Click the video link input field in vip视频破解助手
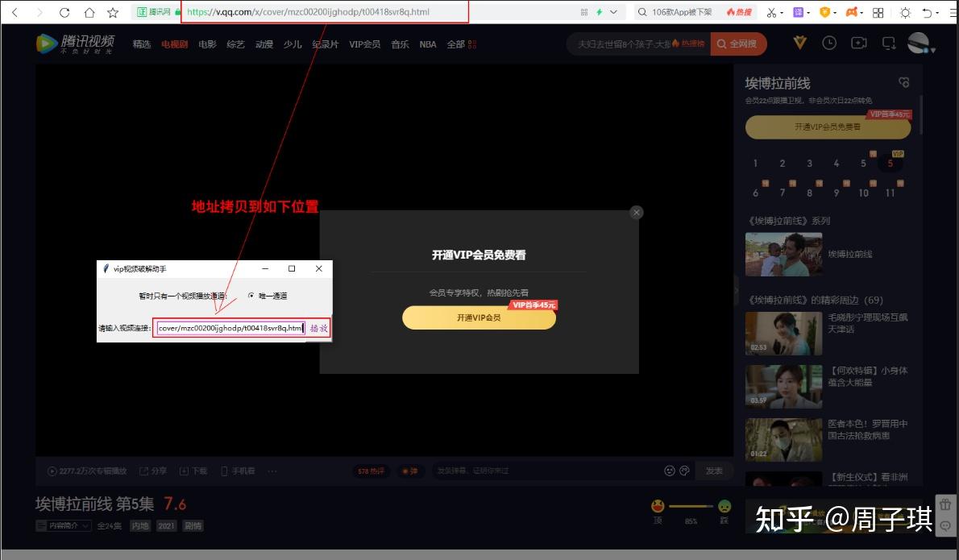This screenshot has width=959, height=560. tap(230, 328)
